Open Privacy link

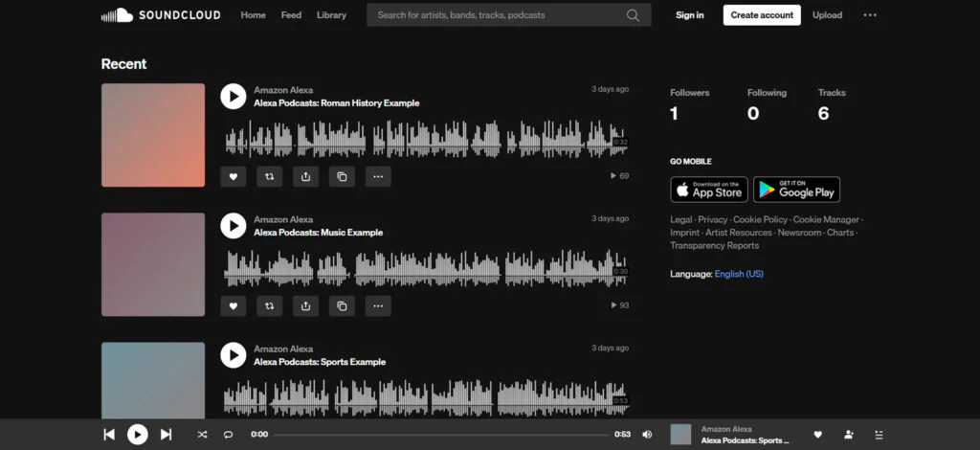click(712, 219)
